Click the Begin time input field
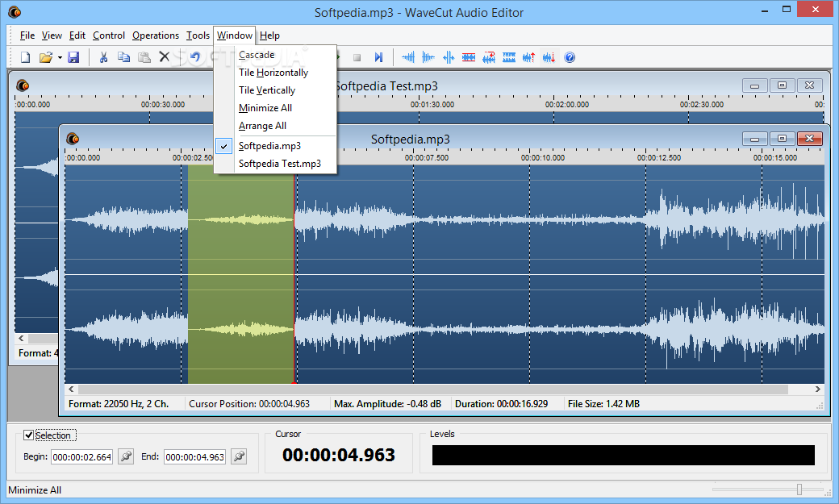839x504 pixels. [x=81, y=457]
